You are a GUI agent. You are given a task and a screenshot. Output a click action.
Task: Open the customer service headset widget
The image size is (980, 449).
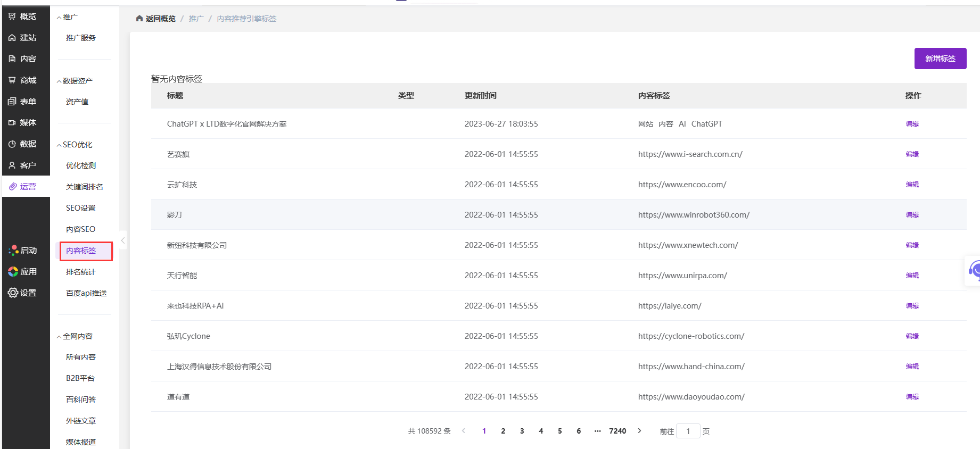tap(974, 270)
